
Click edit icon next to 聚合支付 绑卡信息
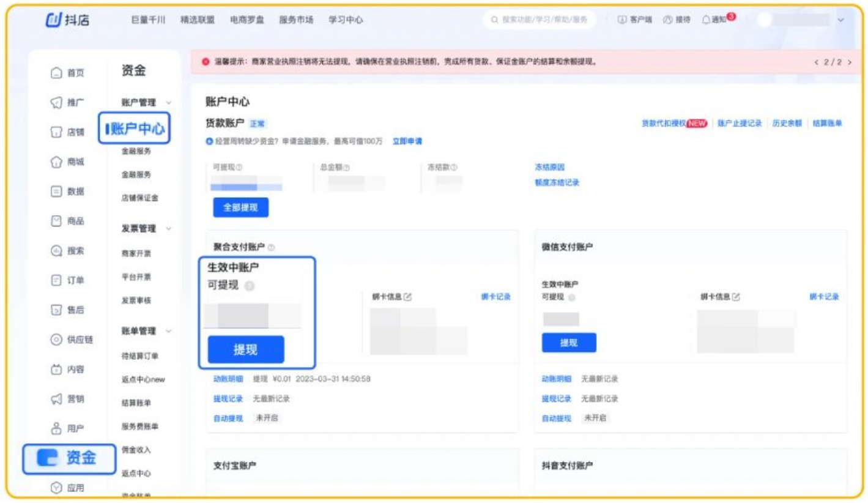click(x=408, y=297)
